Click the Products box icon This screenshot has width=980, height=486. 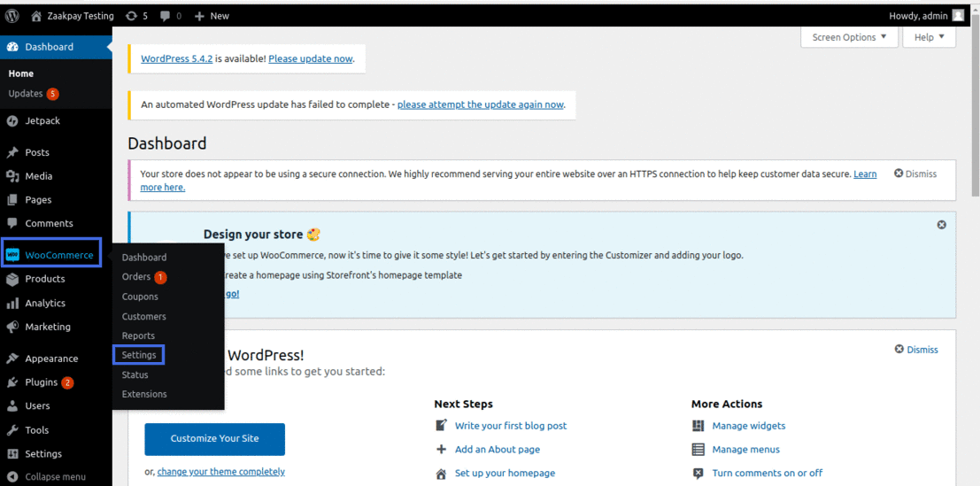[x=12, y=279]
